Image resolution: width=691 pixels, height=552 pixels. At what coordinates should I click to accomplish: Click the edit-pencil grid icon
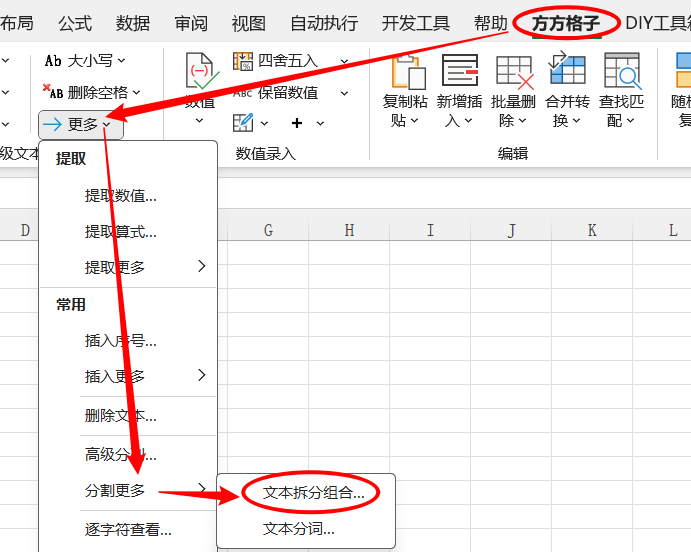[x=243, y=123]
